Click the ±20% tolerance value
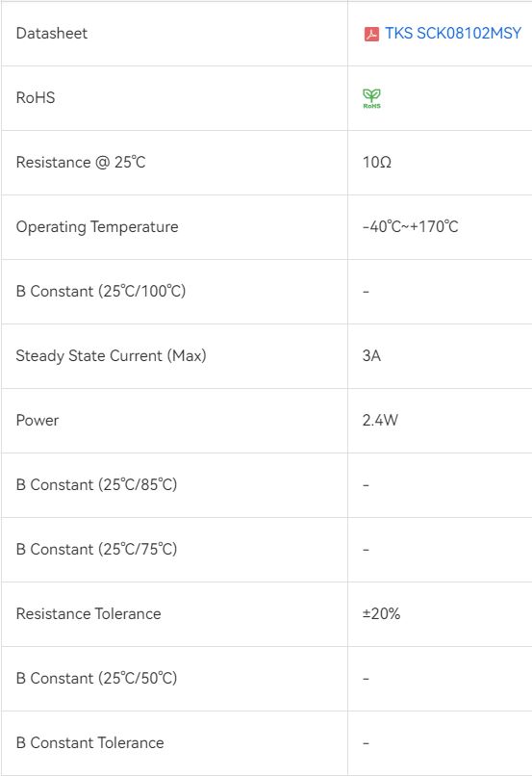 click(x=381, y=613)
